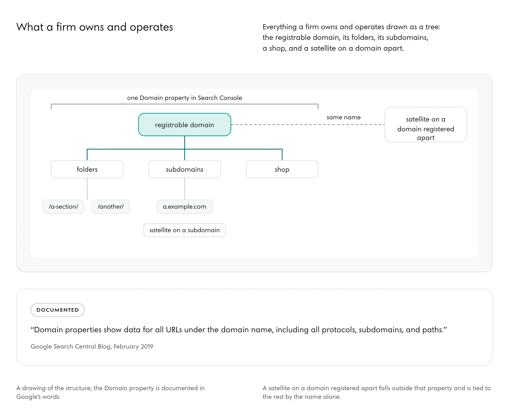This screenshot has width=509, height=420.
Task: Click caption about satellite falling outside property
Action: [377, 392]
